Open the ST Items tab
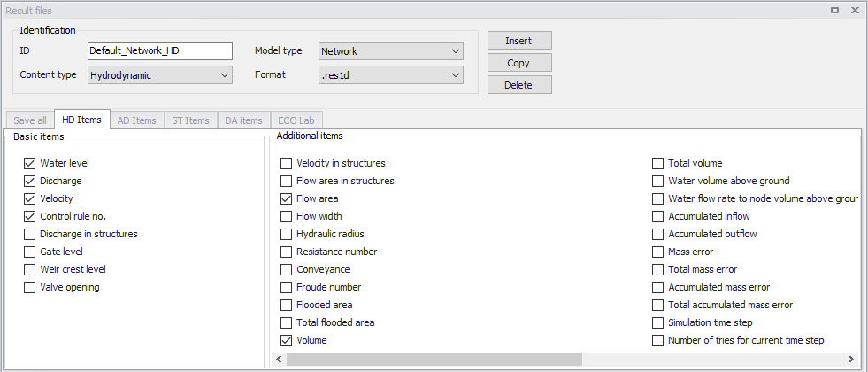 point(190,120)
